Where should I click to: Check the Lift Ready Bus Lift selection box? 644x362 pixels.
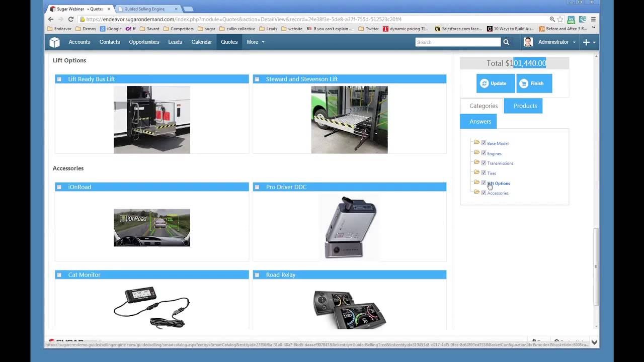59,79
